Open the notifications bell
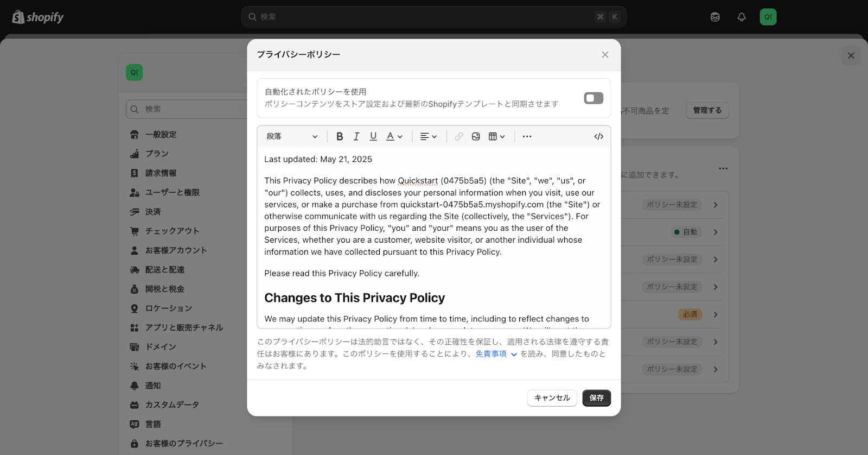The width and height of the screenshot is (868, 455). click(742, 17)
